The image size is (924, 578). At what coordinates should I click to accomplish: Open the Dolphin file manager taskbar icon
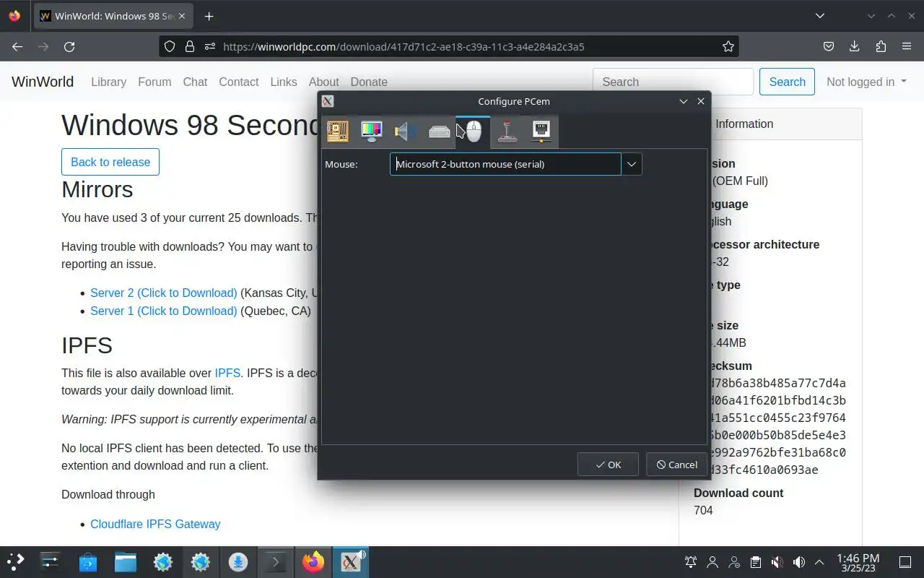click(126, 562)
